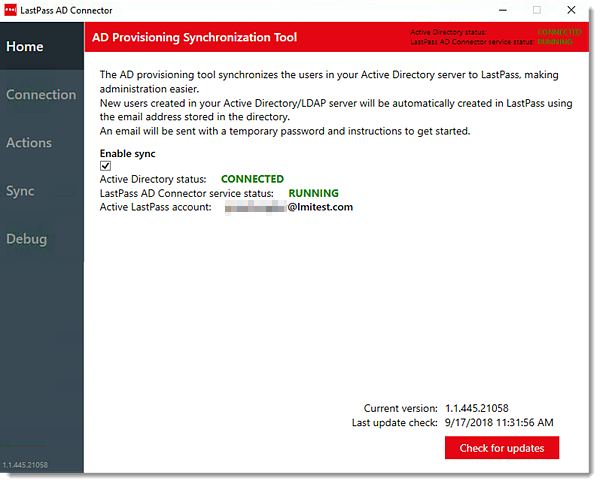Go to the Actions tab
This screenshot has width=600, height=485.
pyautogui.click(x=29, y=143)
